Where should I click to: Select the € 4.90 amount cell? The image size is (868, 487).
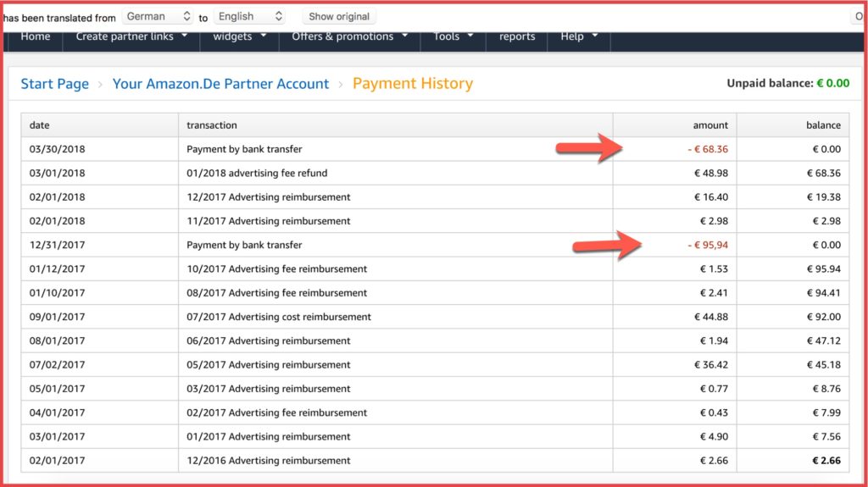tap(674, 436)
